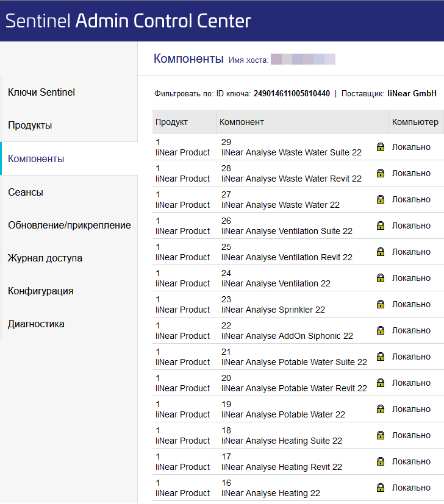This screenshot has height=504, width=444.
Task: Select liNear Analyse Heating Suite 22
Action: click(282, 441)
